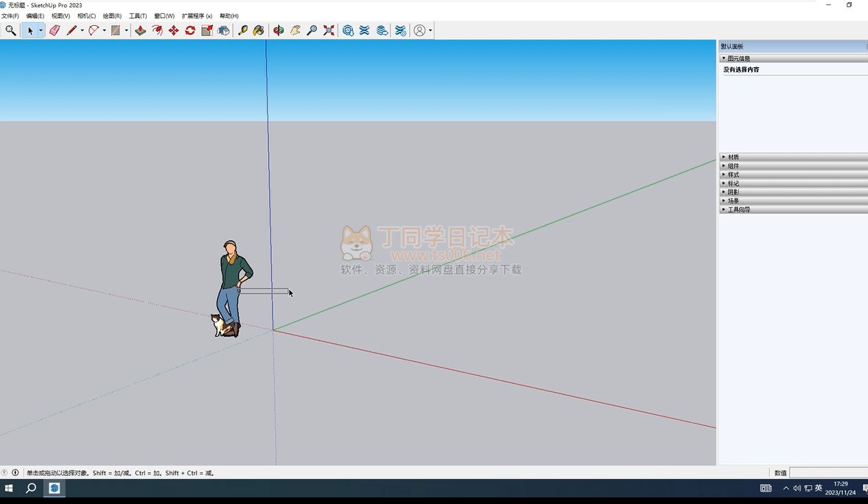Image resolution: width=868 pixels, height=504 pixels.
Task: Choose the Rotate tool
Action: click(190, 30)
